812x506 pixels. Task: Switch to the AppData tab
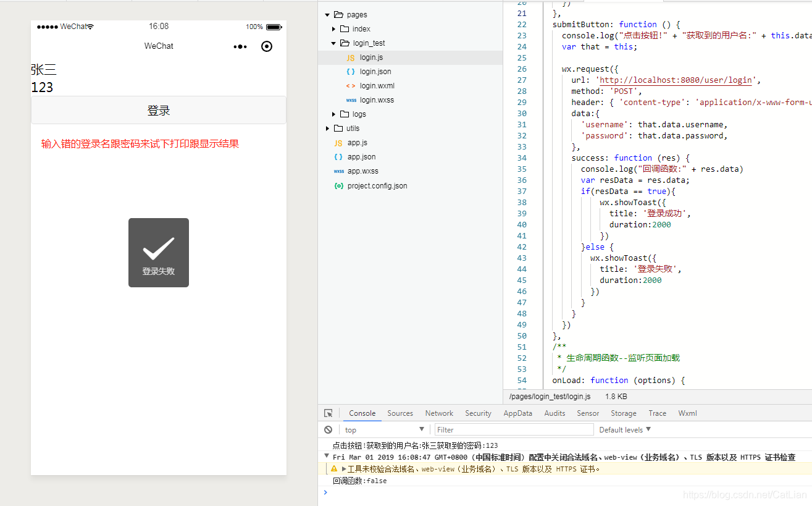point(517,413)
